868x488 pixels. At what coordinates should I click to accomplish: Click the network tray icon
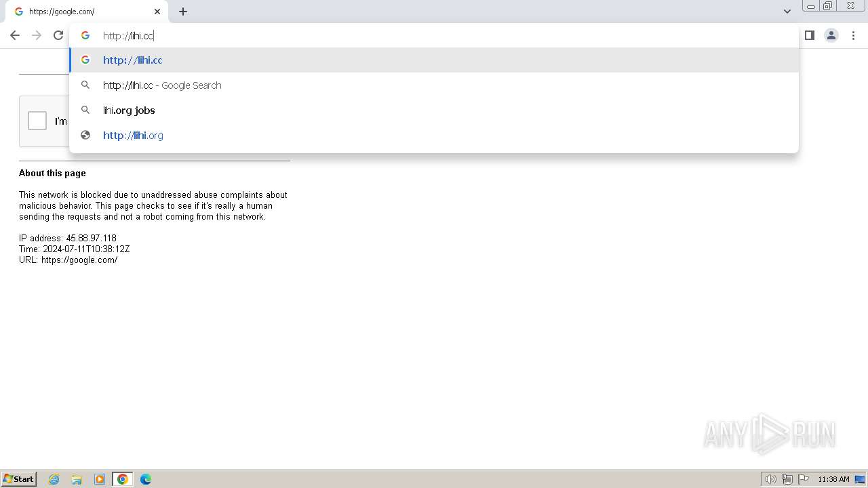787,479
